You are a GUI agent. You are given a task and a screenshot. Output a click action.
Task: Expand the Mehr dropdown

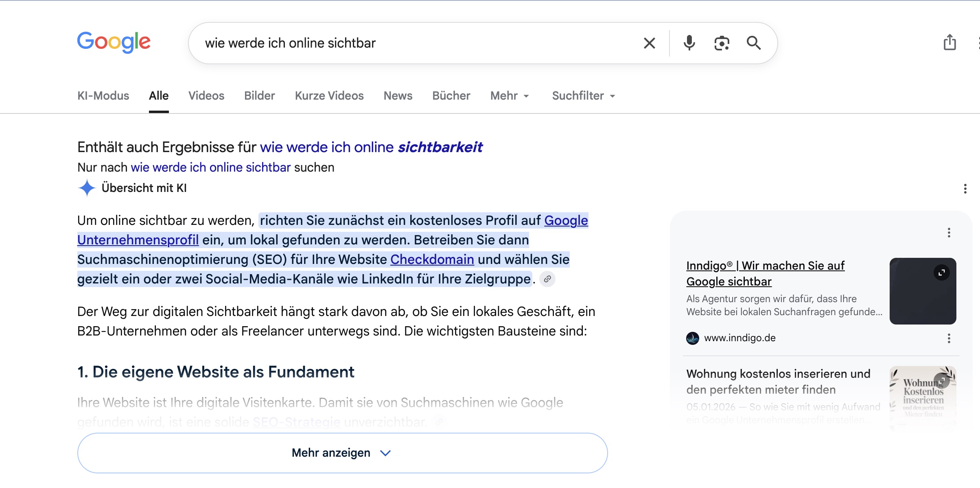tap(510, 96)
